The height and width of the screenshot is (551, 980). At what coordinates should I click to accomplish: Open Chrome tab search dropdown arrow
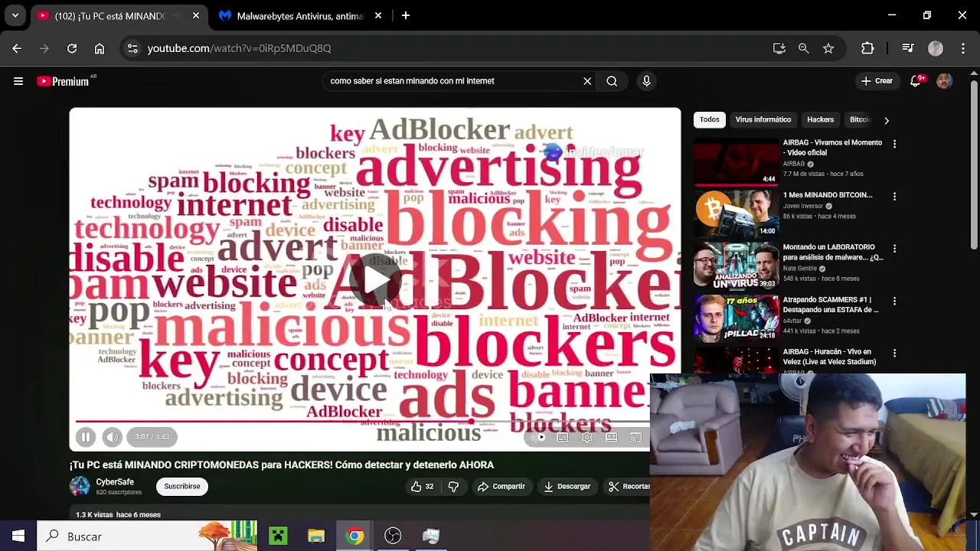pos(15,15)
